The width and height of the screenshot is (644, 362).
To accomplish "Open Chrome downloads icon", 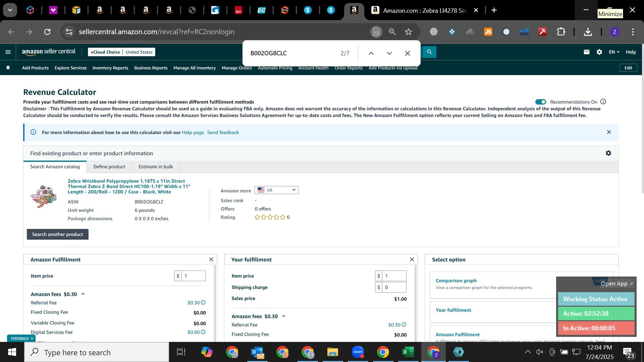I will [x=588, y=32].
